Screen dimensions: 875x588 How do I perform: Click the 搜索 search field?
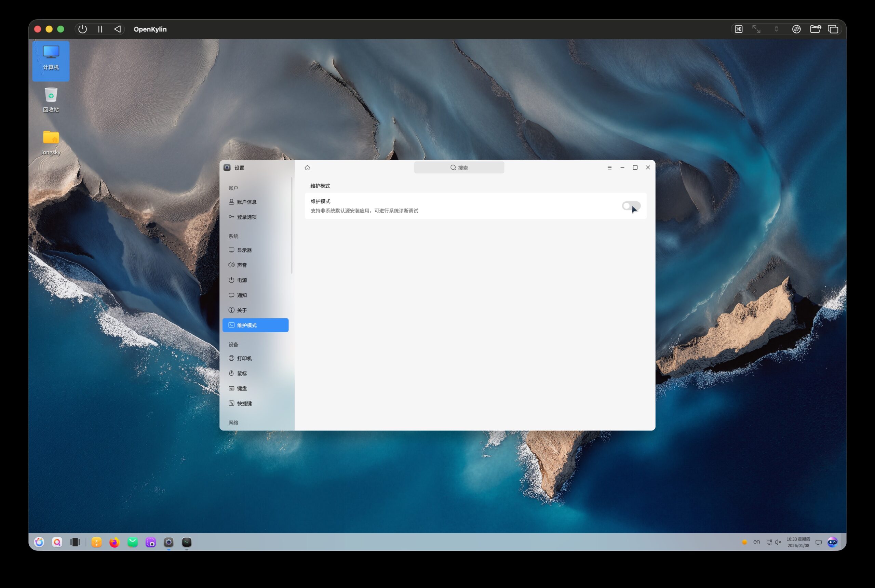coord(459,168)
